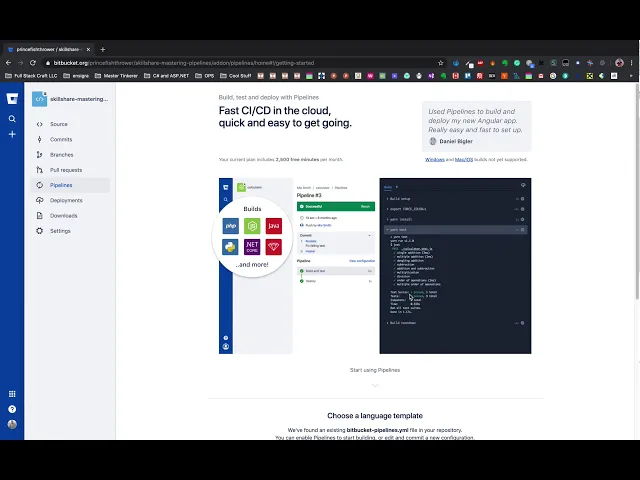Click the plus create icon in sidebar

[12, 134]
